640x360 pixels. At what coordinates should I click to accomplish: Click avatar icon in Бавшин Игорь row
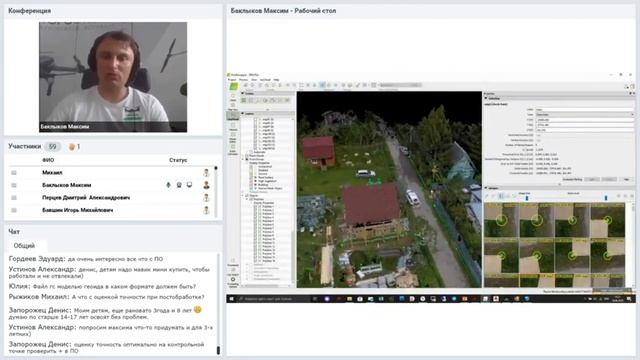click(207, 211)
